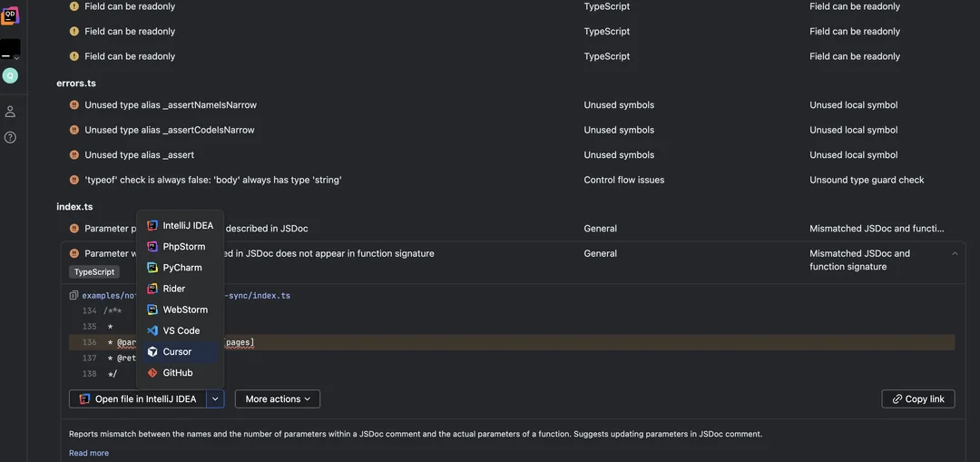Click the Unsound type guard check cell
Image resolution: width=980 pixels, height=462 pixels.
click(x=867, y=180)
